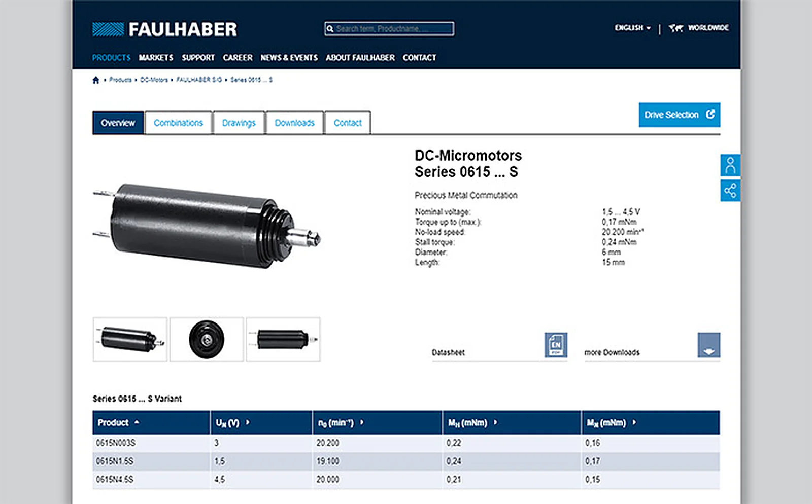The image size is (812, 504).
Task: Click the FAULHABER logo
Action: pos(164,29)
